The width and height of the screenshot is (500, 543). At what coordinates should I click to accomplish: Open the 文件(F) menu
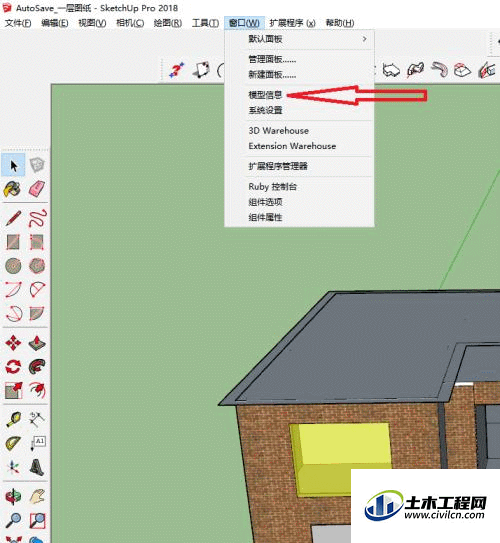[x=18, y=23]
